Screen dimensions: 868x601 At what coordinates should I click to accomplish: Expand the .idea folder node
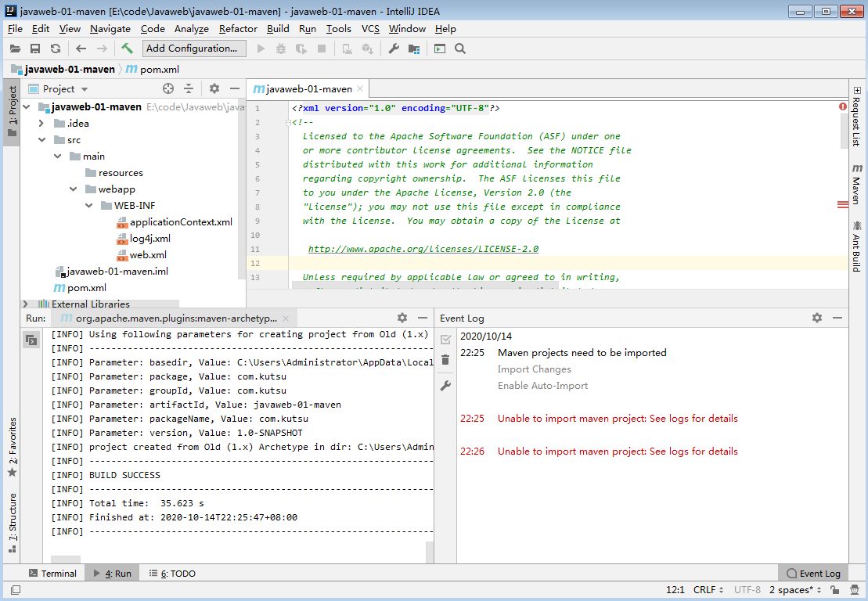tap(41, 124)
